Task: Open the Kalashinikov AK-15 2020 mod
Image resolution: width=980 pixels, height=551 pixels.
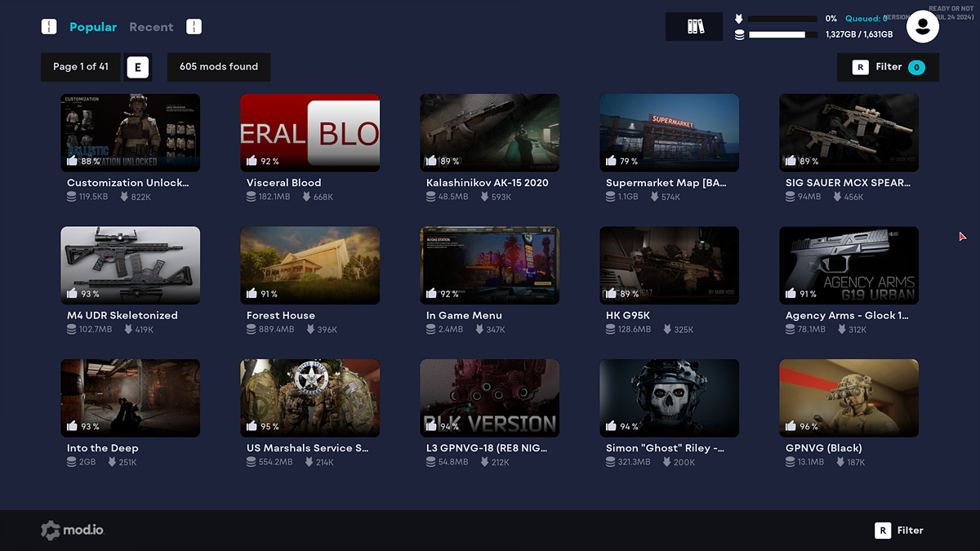Action: tap(489, 132)
